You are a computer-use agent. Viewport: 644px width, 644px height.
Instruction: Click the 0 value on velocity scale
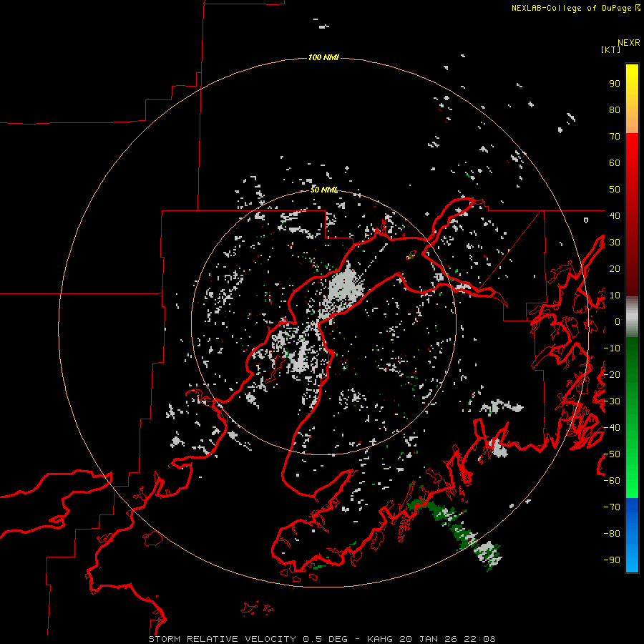617,321
